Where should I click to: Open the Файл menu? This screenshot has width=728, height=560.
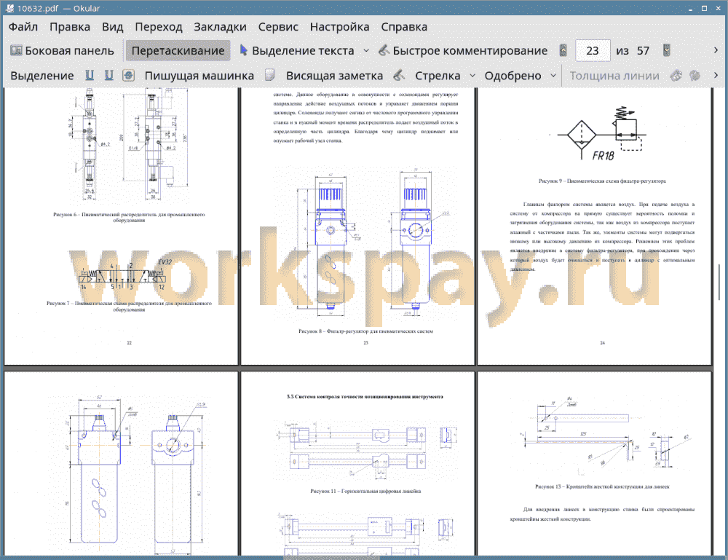(x=23, y=27)
